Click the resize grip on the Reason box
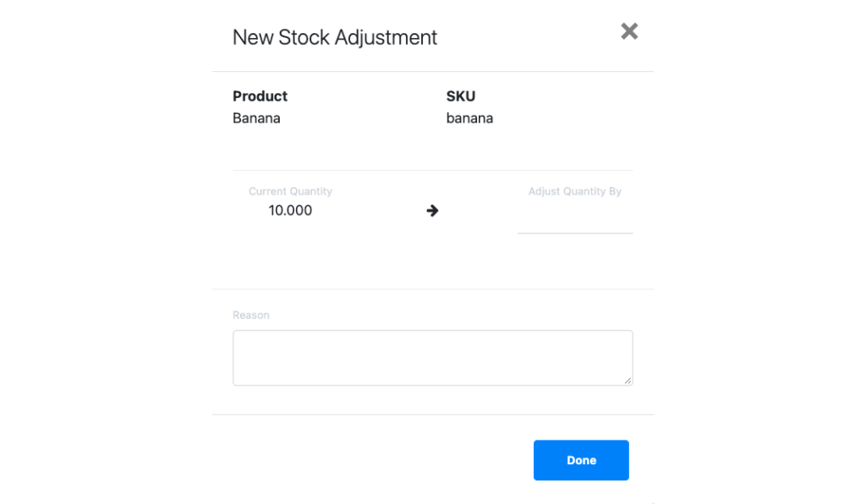Screen dimensions: 866x504 pos(628,382)
